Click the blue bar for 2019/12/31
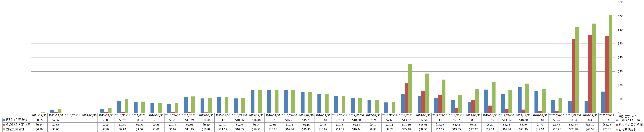644x132 pixels. 520,100
